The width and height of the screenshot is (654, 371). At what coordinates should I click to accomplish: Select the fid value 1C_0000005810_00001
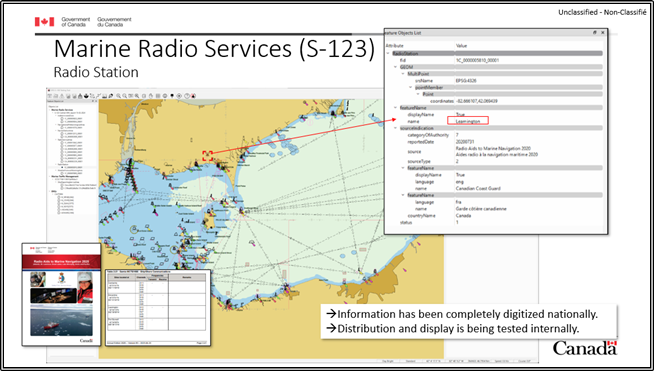tap(477, 60)
